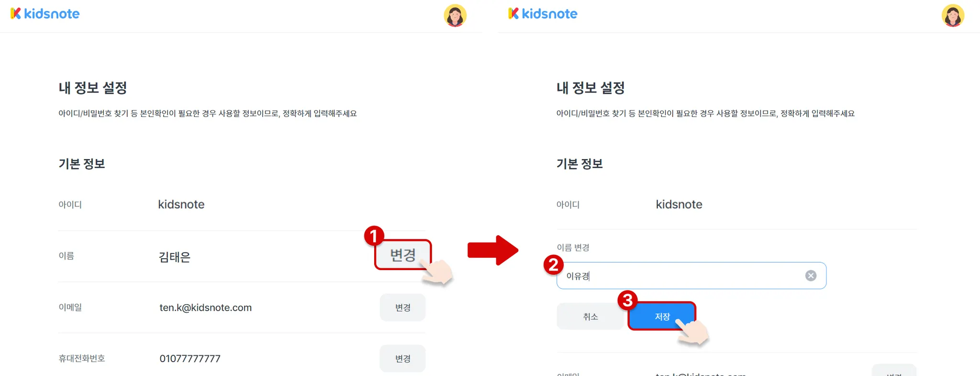
Task: Cancel name change with 취소 button
Action: coord(590,316)
